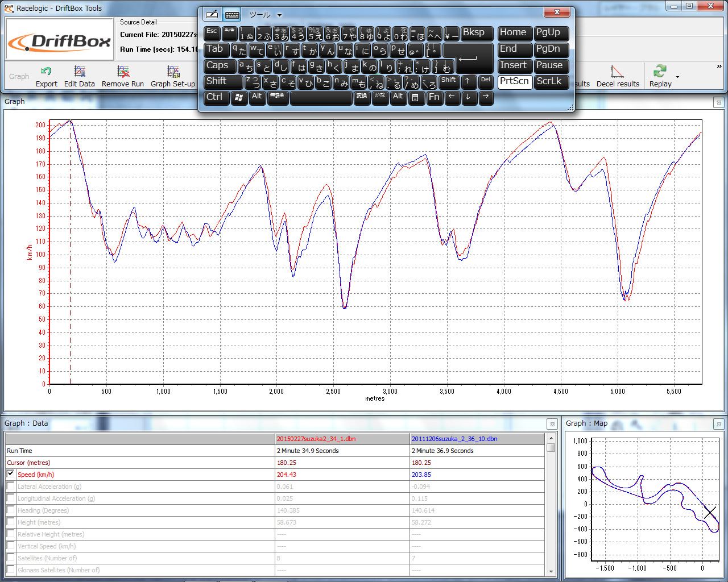Expand the toolbar overflow chevron

[x=719, y=66]
